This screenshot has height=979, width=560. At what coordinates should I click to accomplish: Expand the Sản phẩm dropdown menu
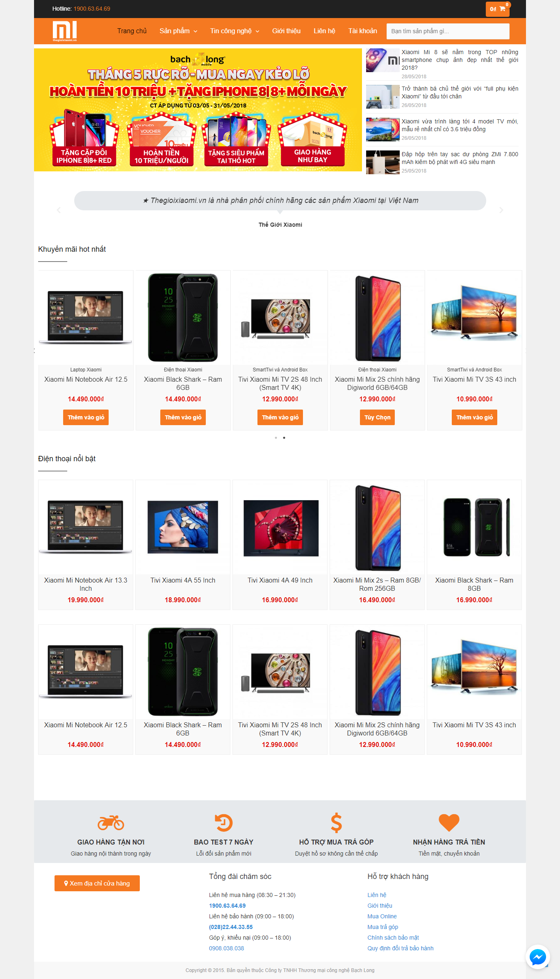point(178,31)
